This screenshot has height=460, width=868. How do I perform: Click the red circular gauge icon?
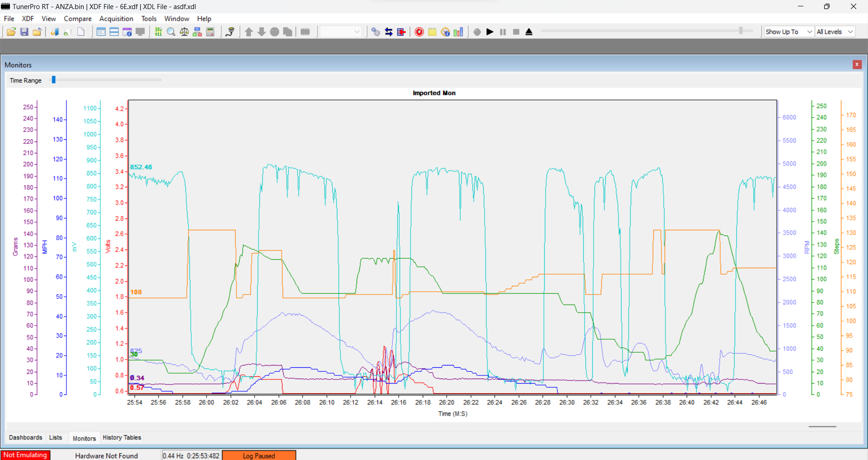[419, 32]
